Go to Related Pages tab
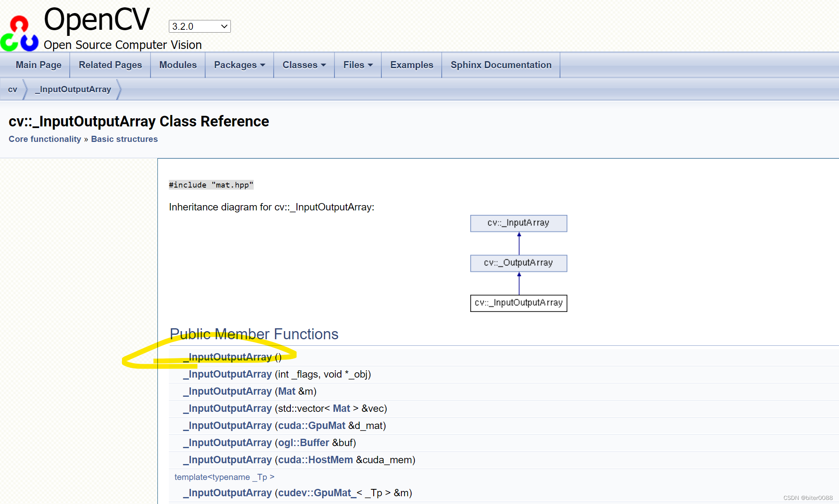Image resolution: width=839 pixels, height=504 pixels. click(110, 65)
